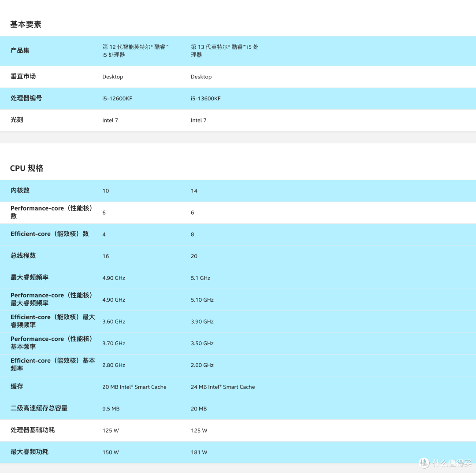
Task: Click the core count value 14
Action: click(194, 191)
